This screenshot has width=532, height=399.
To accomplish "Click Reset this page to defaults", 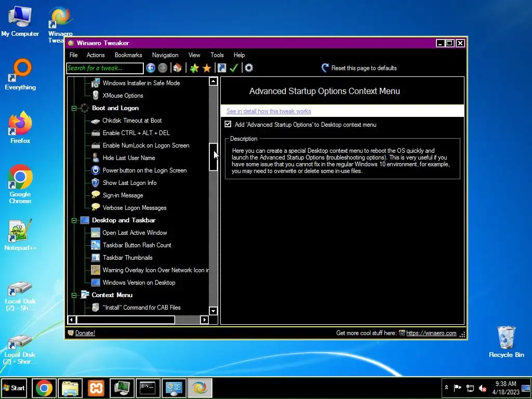I will point(364,68).
